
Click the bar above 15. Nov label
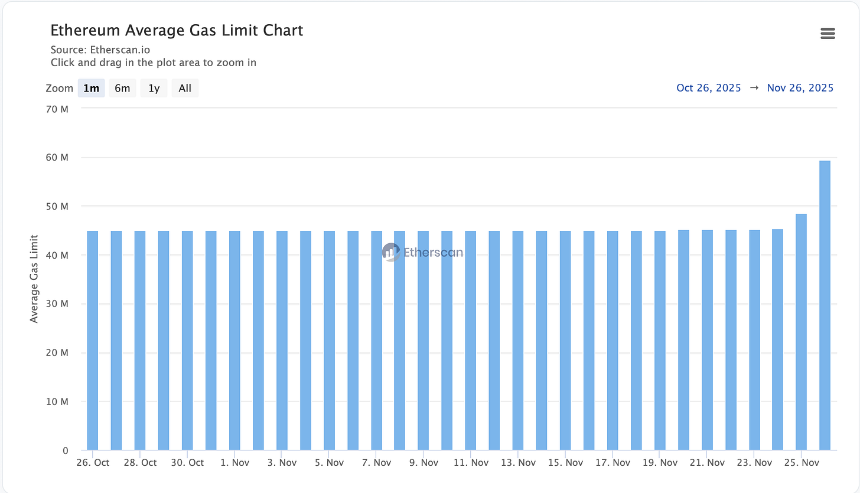(565, 340)
